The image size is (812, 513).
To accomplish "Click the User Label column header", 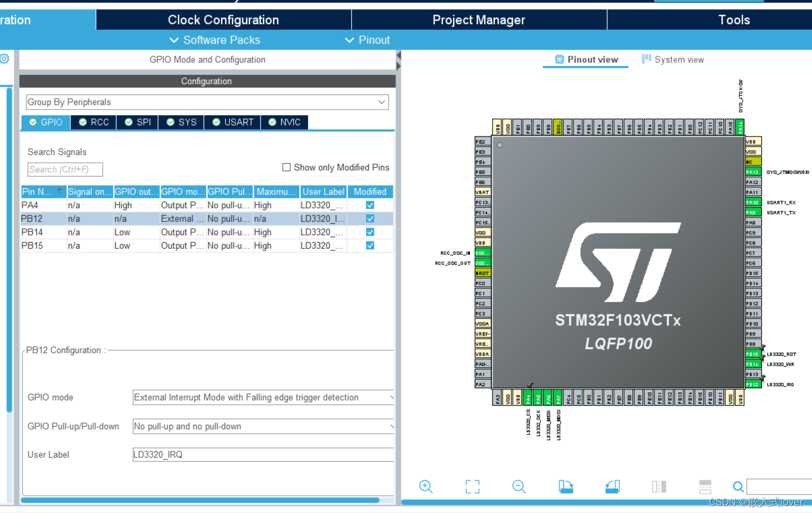I will (323, 191).
